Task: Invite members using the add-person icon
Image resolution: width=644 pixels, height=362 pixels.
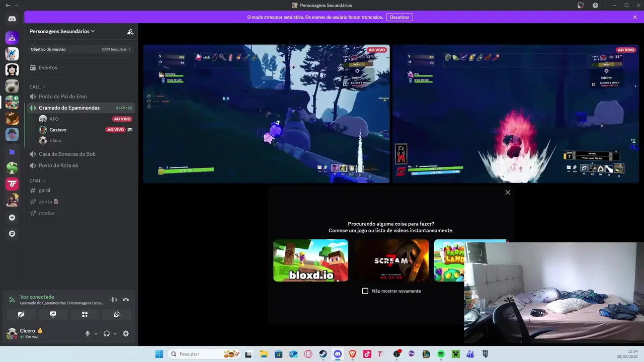Action: click(130, 31)
